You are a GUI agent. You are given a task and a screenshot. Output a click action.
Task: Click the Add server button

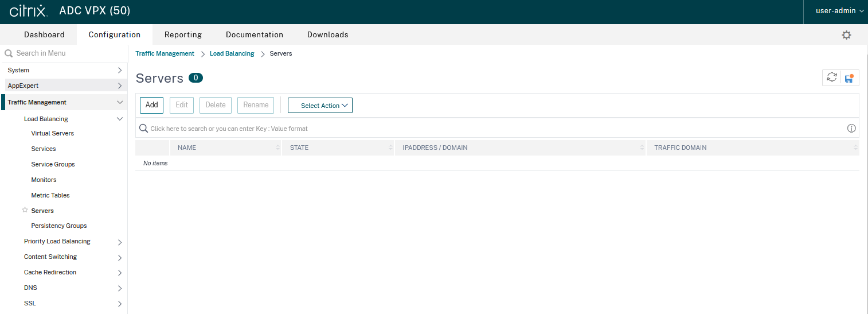[x=151, y=105]
